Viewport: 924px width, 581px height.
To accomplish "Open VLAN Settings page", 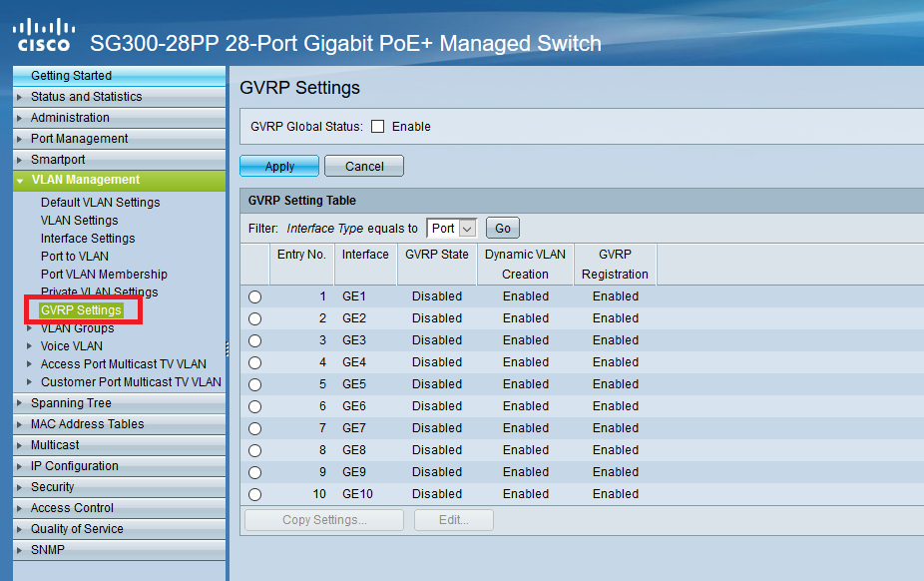I will (79, 221).
